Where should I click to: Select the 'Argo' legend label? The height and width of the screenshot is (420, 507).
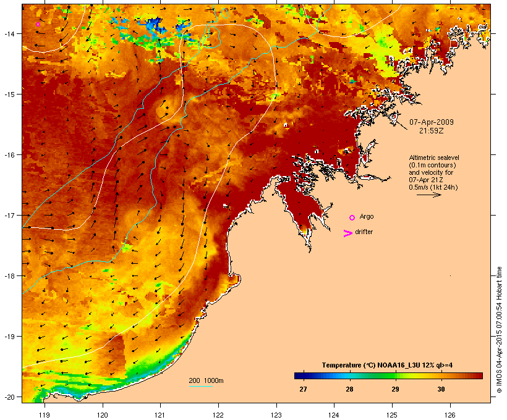point(367,216)
